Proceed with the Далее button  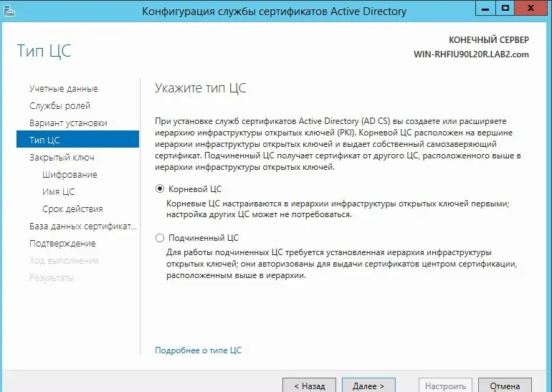coord(368,386)
